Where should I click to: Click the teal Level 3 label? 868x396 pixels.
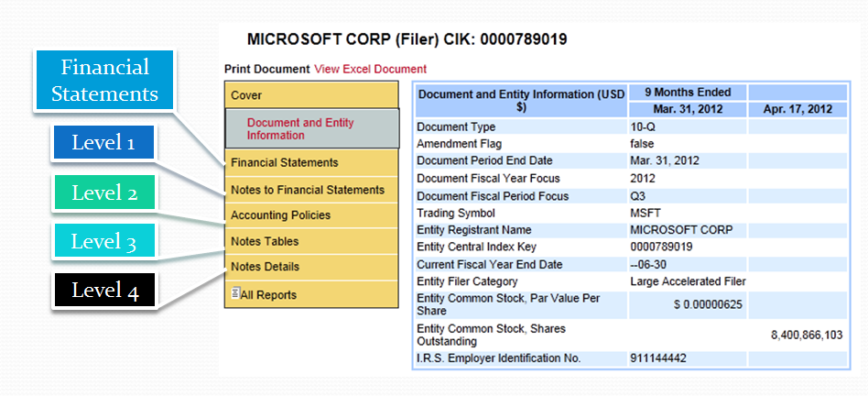pyautogui.click(x=103, y=242)
